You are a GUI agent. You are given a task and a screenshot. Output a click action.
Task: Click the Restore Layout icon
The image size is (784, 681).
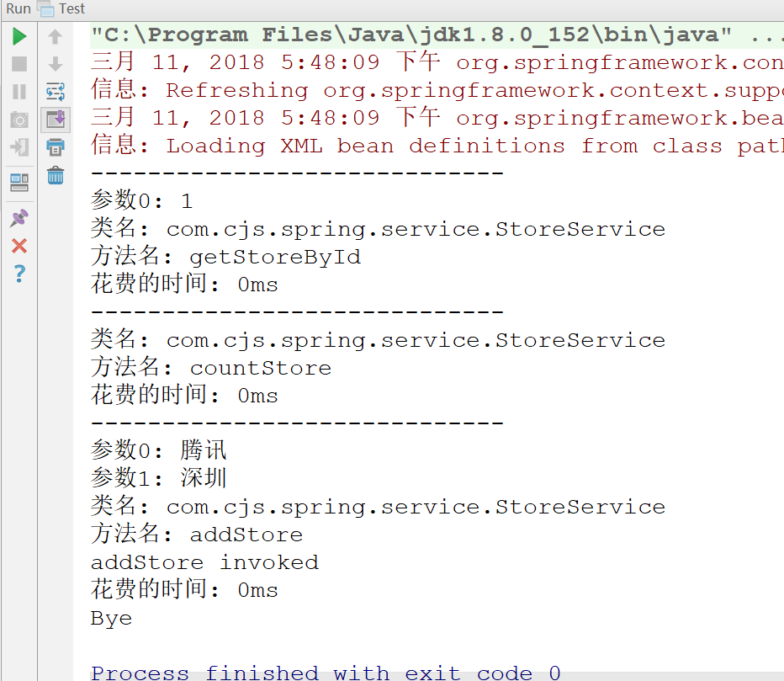(x=19, y=182)
